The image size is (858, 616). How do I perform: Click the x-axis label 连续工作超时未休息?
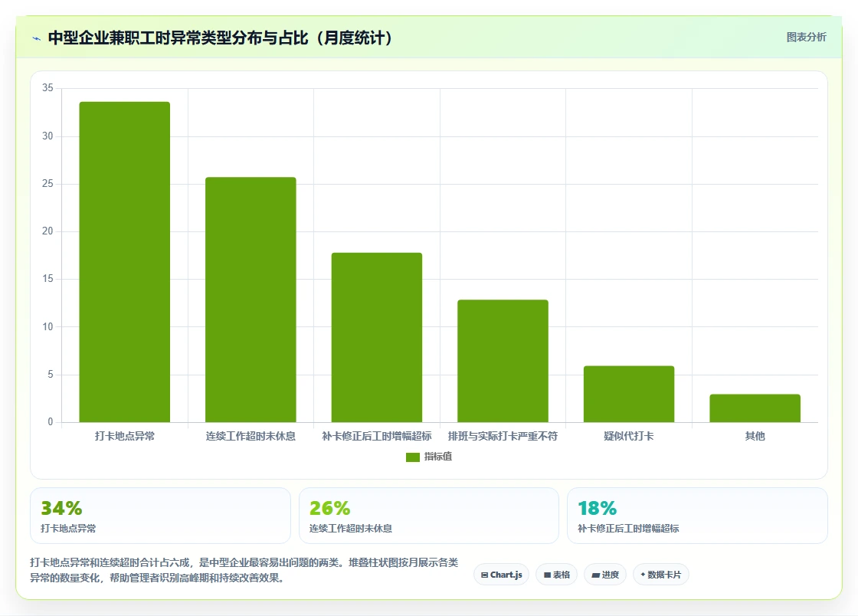pos(251,436)
